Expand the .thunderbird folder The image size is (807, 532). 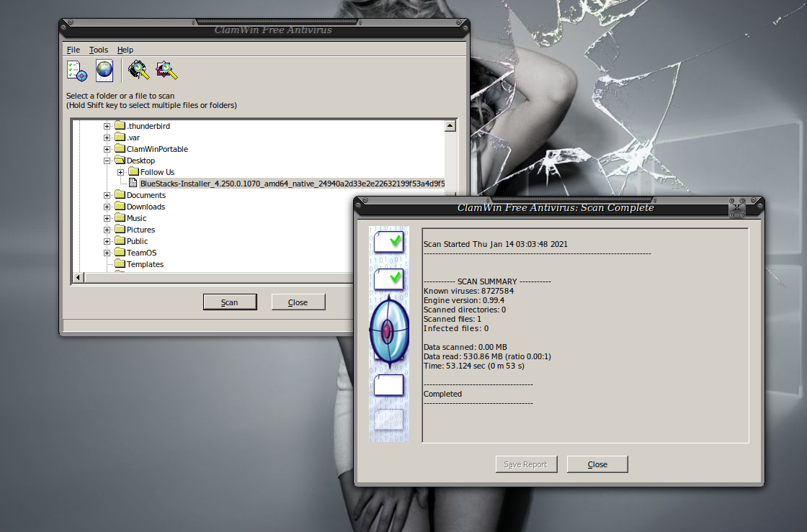(107, 126)
